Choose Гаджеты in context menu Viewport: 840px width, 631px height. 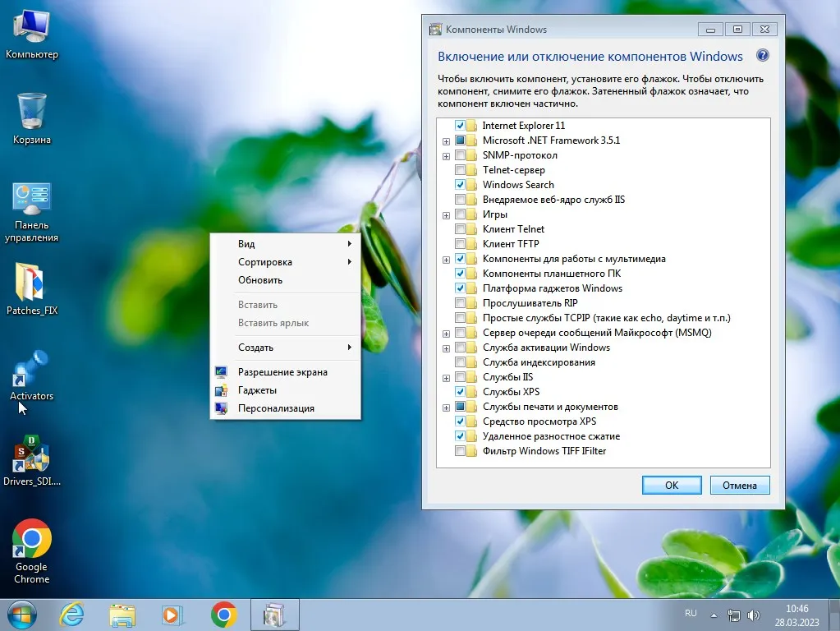coord(286,390)
